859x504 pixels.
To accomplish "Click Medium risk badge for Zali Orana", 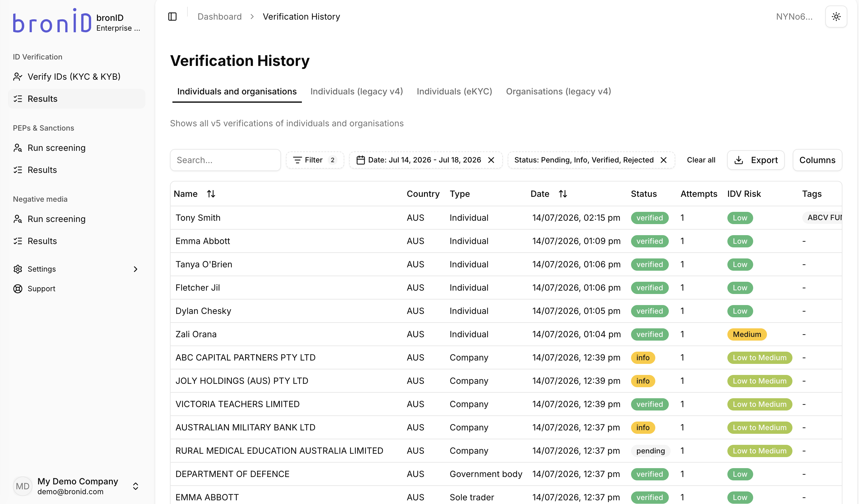I will 747,334.
